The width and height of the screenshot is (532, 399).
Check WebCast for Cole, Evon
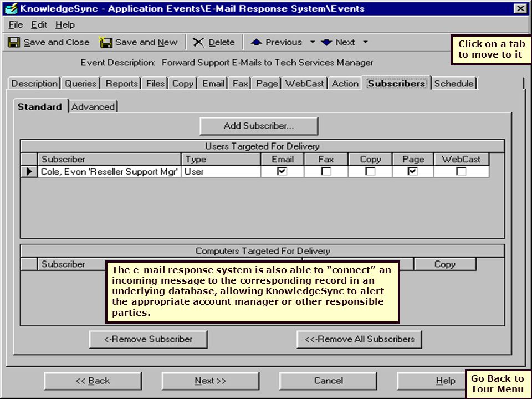click(461, 171)
